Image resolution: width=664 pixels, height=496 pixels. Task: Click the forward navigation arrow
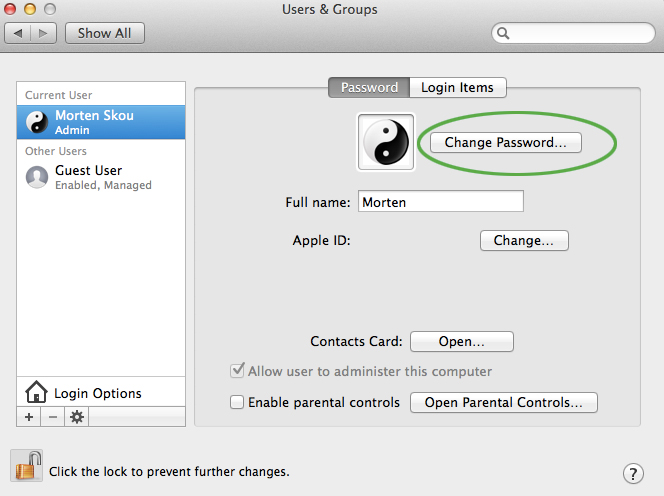pos(43,33)
